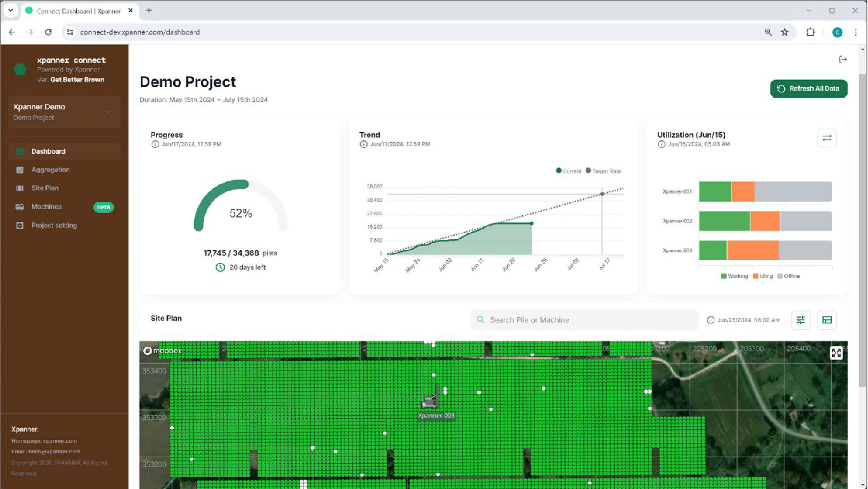Bookmark this page with star icon
868x489 pixels.
click(x=784, y=32)
